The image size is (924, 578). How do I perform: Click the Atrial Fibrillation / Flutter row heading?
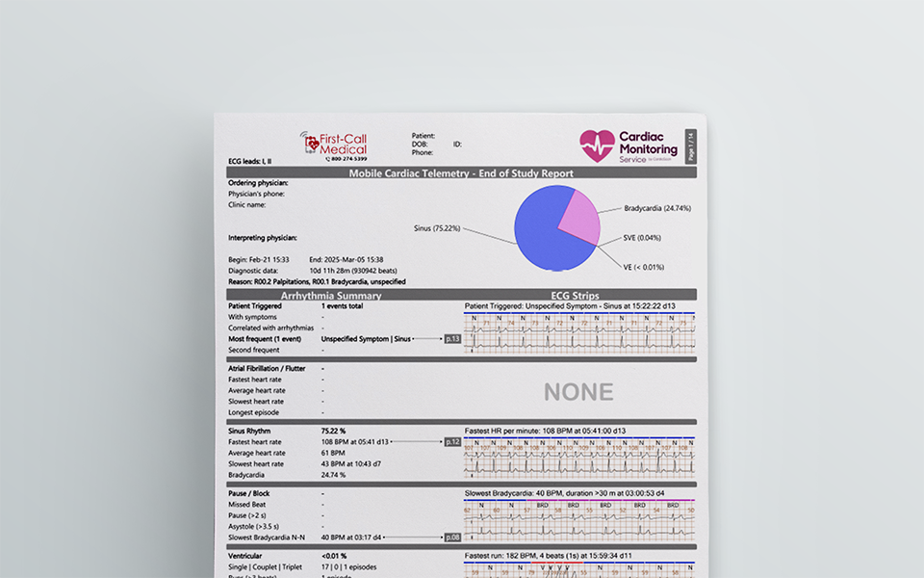267,369
